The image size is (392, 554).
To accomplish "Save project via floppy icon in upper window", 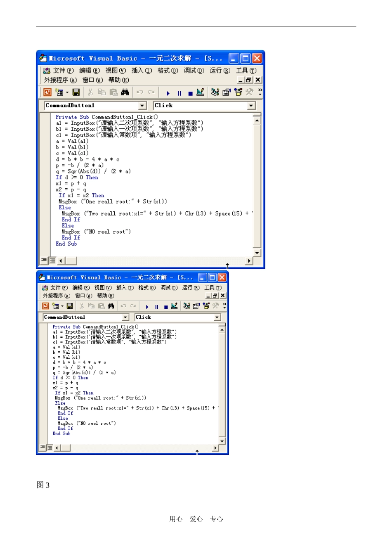I will (76, 92).
